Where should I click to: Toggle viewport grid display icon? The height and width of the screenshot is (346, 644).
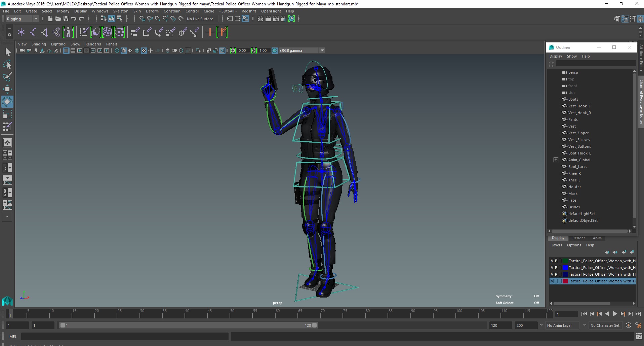click(x=66, y=50)
